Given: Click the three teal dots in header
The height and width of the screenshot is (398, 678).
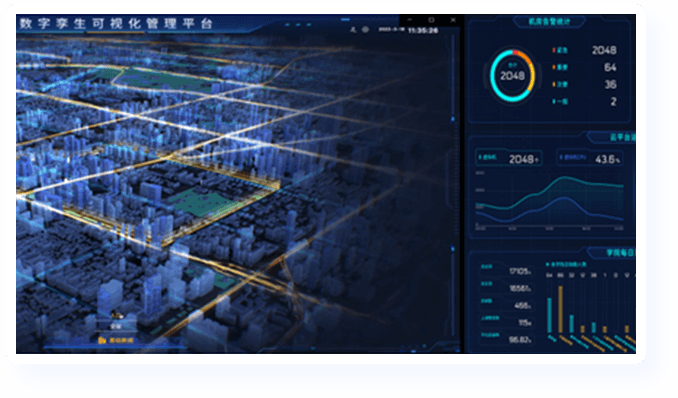Looking at the screenshot, I should click(298, 25).
